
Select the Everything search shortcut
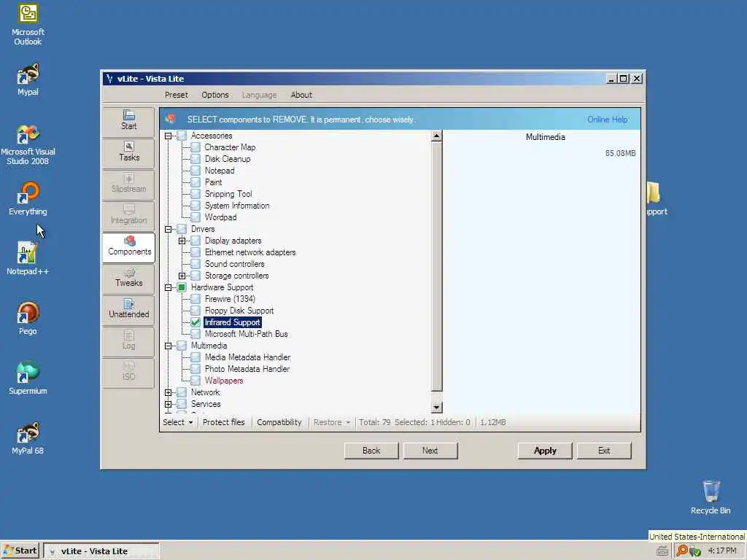pos(28,199)
